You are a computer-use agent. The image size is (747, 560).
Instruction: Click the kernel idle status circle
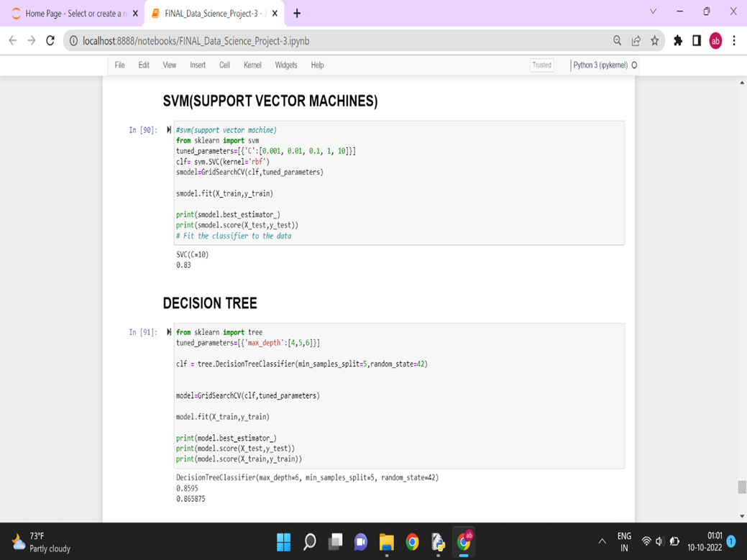click(x=634, y=65)
